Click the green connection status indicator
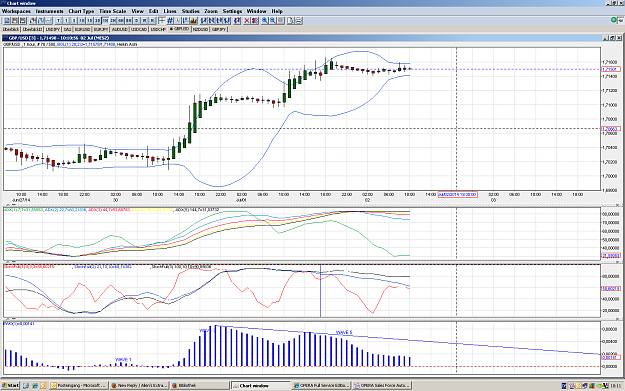Screen dimensions: 625x391 pyautogui.click(x=614, y=20)
